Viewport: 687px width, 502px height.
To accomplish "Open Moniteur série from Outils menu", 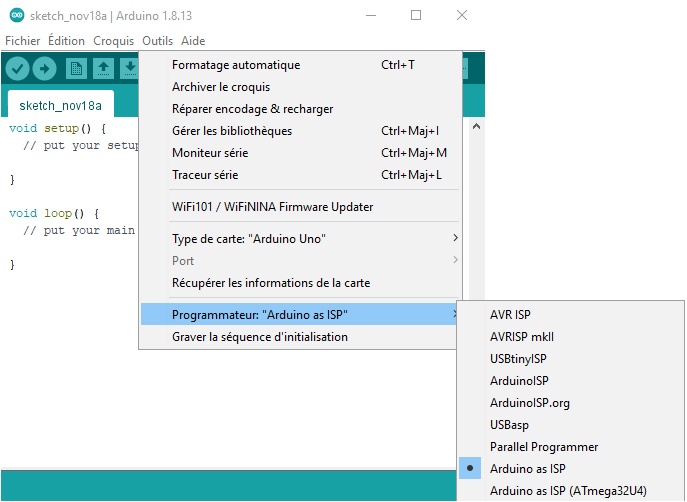I will 210,153.
